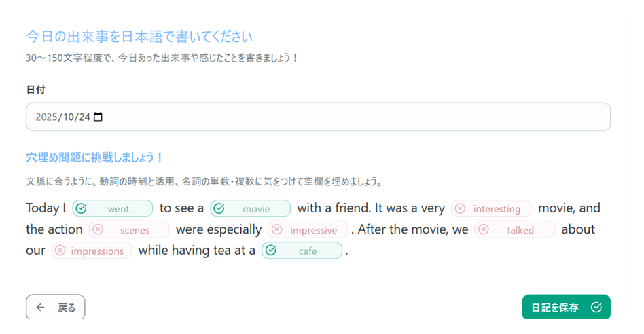Select the 'interesting' answer blank
Image resolution: width=644 pixels, height=334 pixels.
[497, 208]
